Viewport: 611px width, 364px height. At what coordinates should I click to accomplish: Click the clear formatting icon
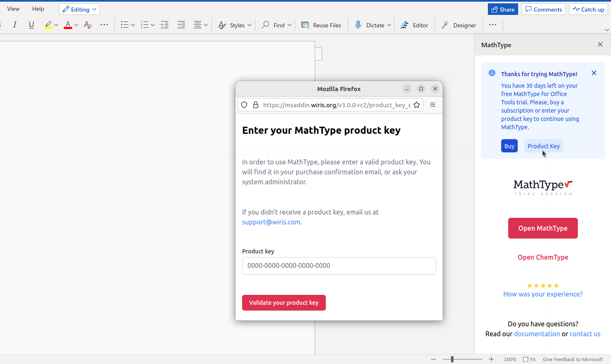(x=87, y=25)
